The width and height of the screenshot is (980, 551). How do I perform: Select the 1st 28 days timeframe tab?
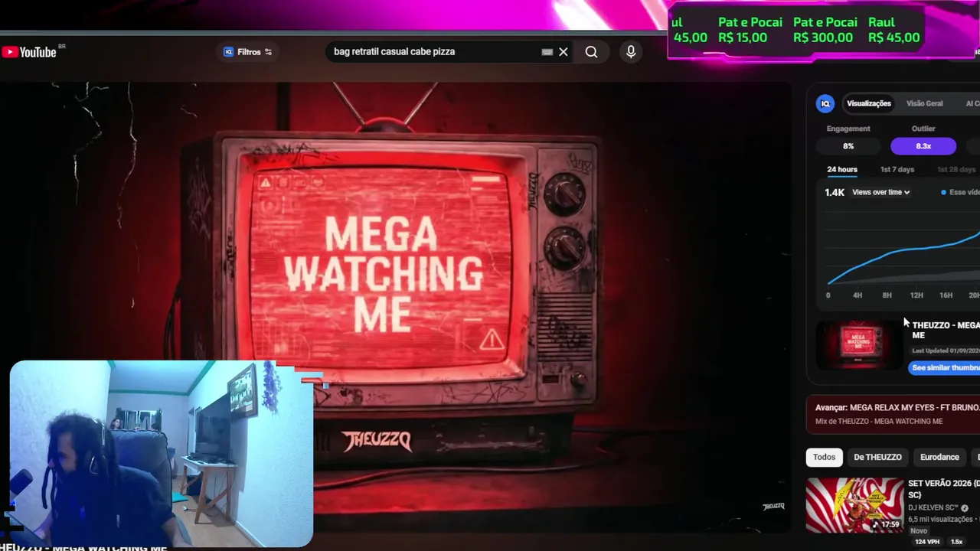[956, 170]
